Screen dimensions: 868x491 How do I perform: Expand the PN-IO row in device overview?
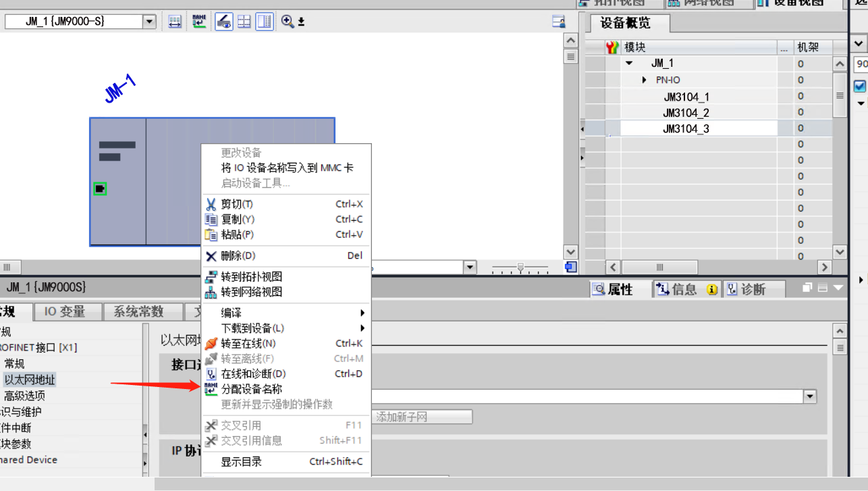point(644,80)
